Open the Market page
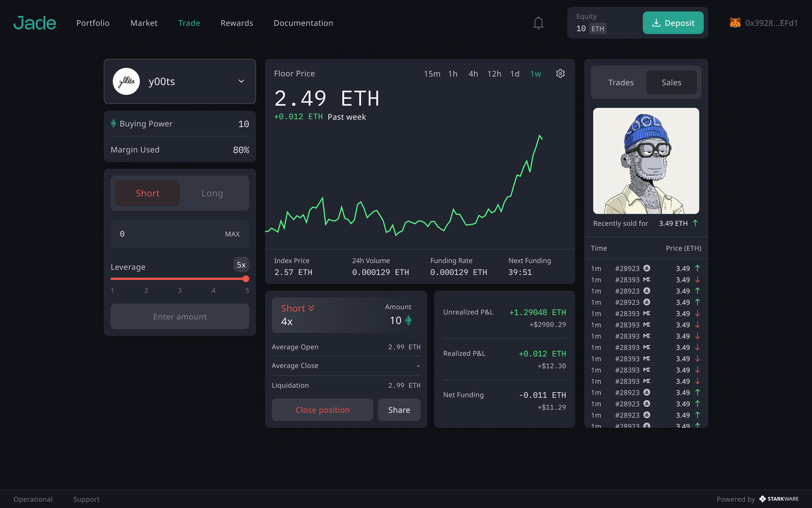Image resolution: width=812 pixels, height=508 pixels. pyautogui.click(x=144, y=23)
